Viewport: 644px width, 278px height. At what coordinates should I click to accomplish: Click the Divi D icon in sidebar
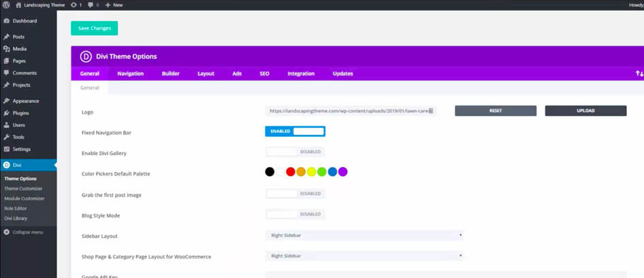pos(6,165)
